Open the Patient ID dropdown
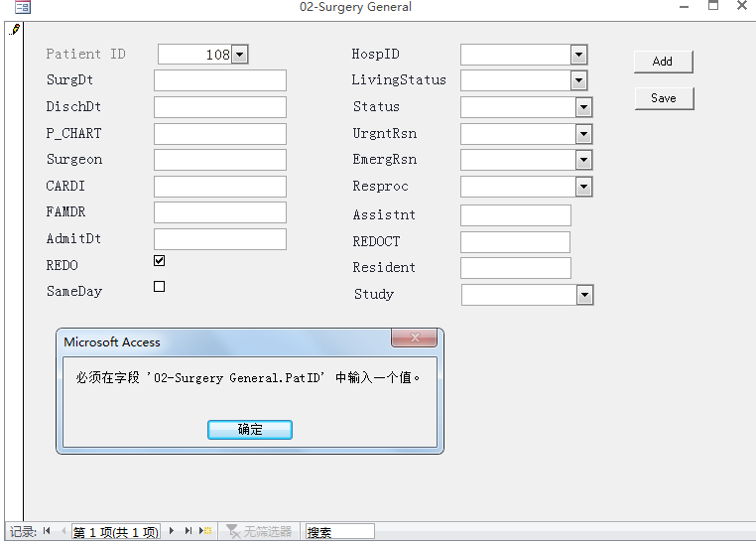The height and width of the screenshot is (544, 756). 239,55
